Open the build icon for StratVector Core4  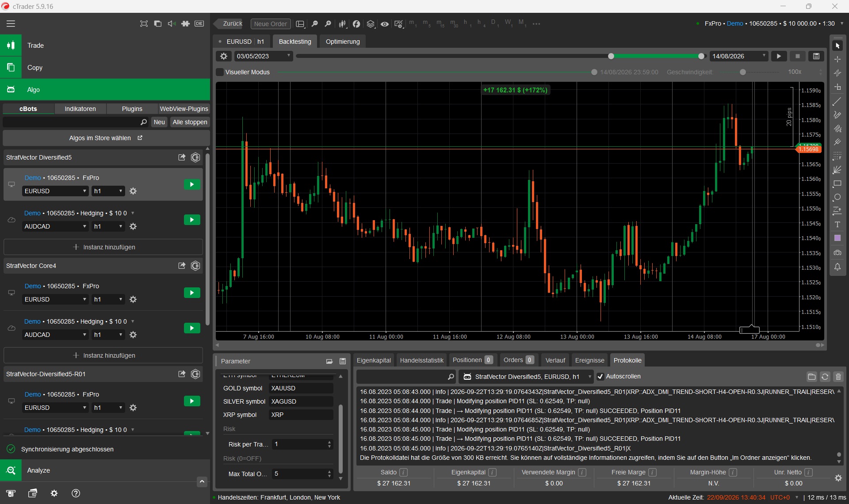(195, 266)
